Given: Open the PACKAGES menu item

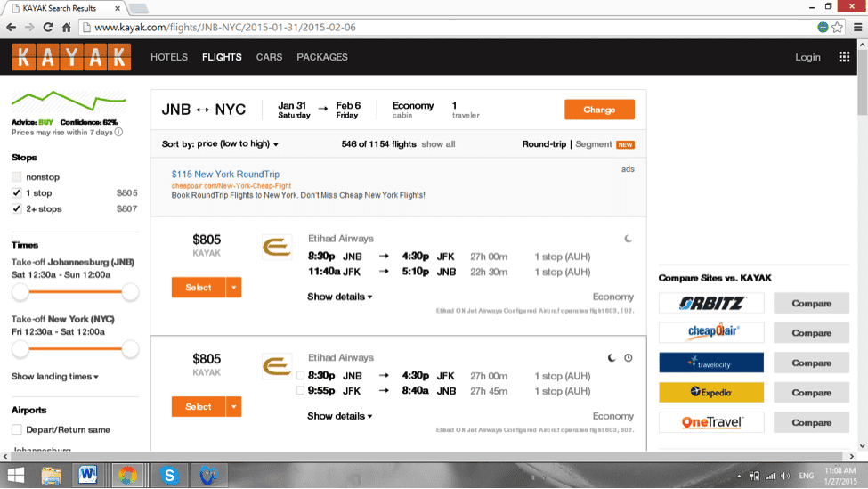Looking at the screenshot, I should (322, 57).
